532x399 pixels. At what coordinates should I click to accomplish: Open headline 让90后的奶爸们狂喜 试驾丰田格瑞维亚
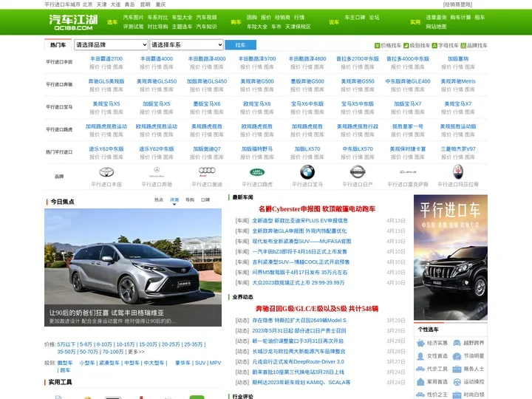click(106, 313)
